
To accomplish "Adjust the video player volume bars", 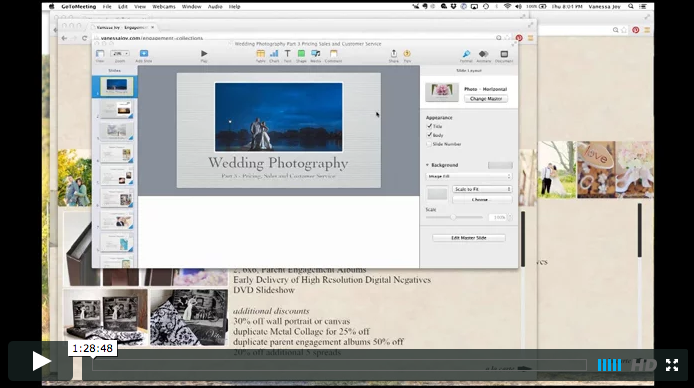I will 609,365.
